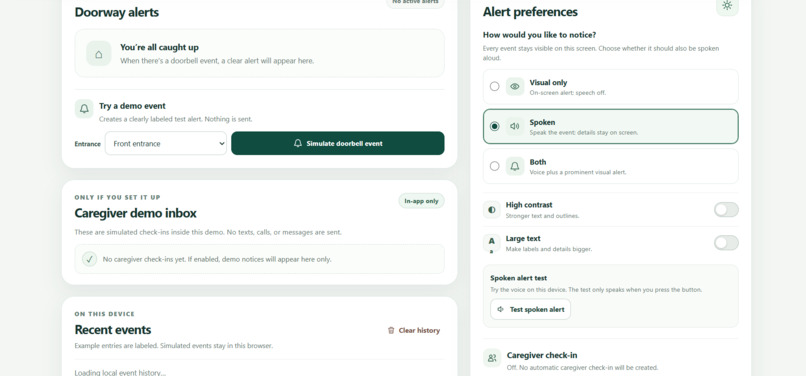Click the half-circle High contrast icon
The height and width of the screenshot is (376, 806).
[492, 210]
